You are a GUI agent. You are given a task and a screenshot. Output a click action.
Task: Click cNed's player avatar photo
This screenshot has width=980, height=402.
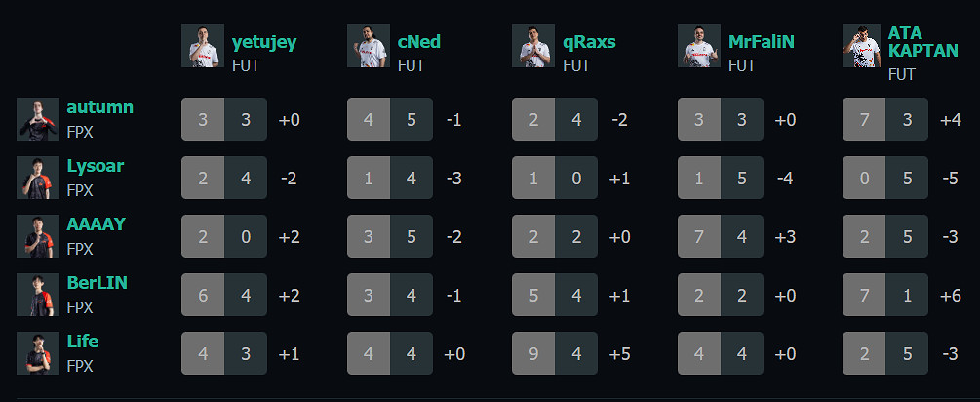pos(369,46)
